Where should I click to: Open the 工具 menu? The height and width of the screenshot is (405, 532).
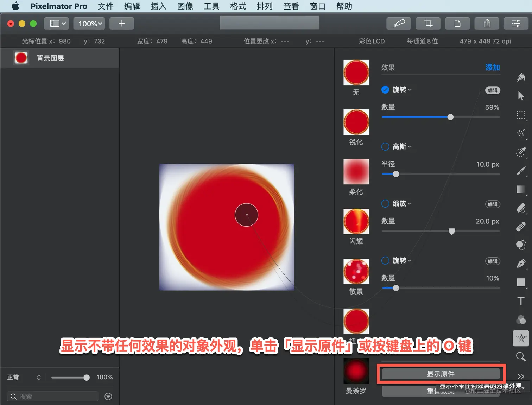(212, 6)
